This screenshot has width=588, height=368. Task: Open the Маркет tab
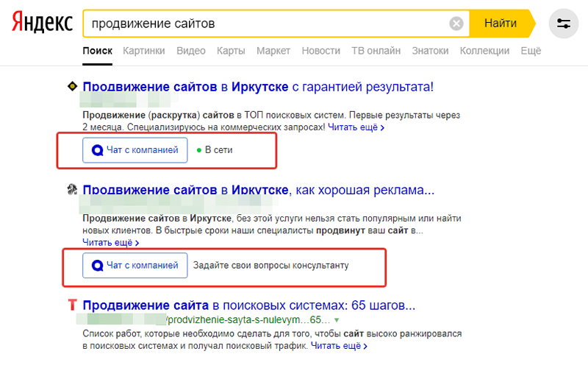tap(273, 51)
